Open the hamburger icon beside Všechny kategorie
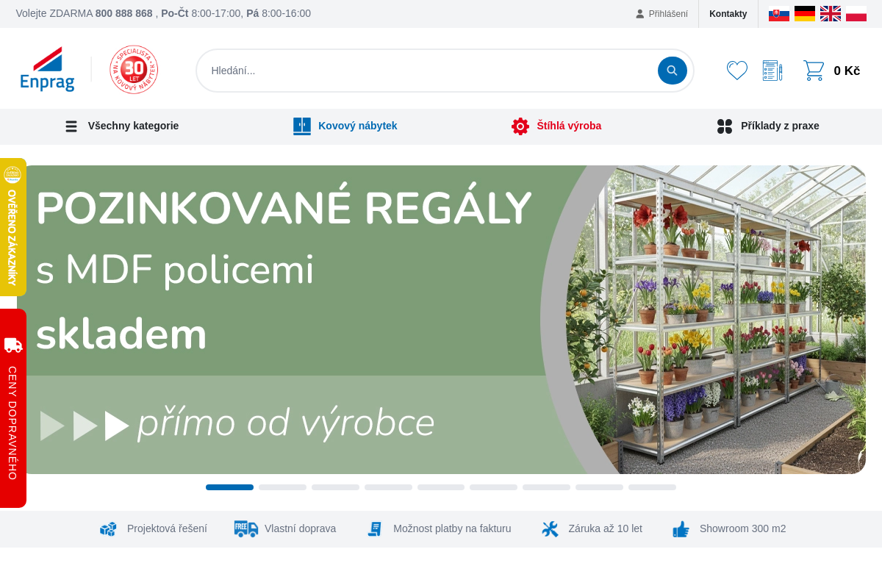Viewport: 882px width, 588px height. [x=71, y=126]
